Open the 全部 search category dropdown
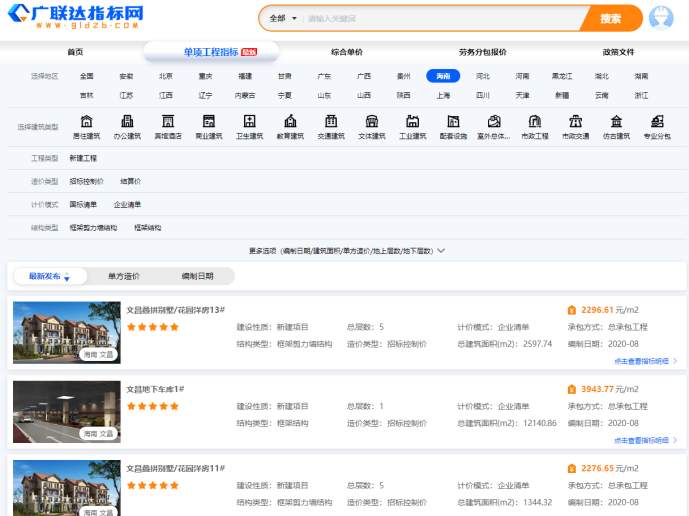The height and width of the screenshot is (516, 689). [x=283, y=18]
